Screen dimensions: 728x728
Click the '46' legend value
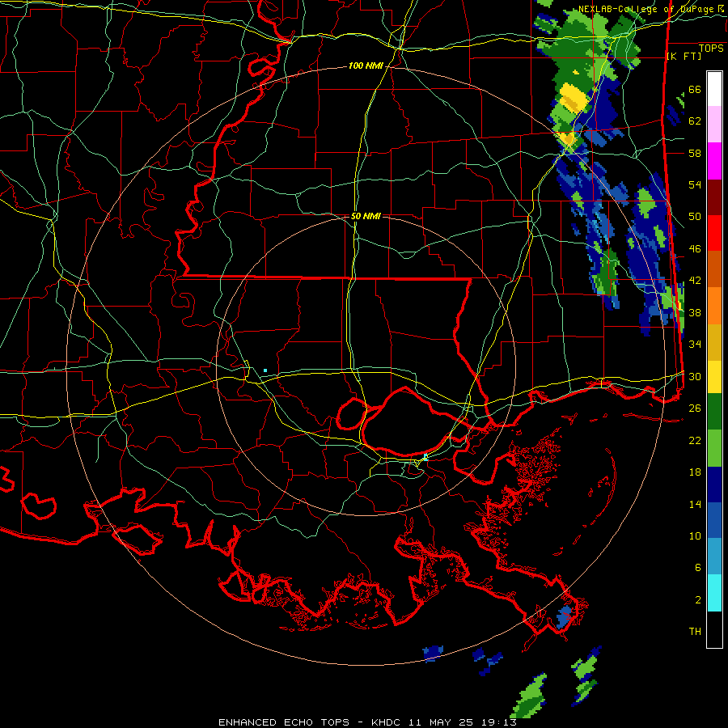[x=695, y=249]
